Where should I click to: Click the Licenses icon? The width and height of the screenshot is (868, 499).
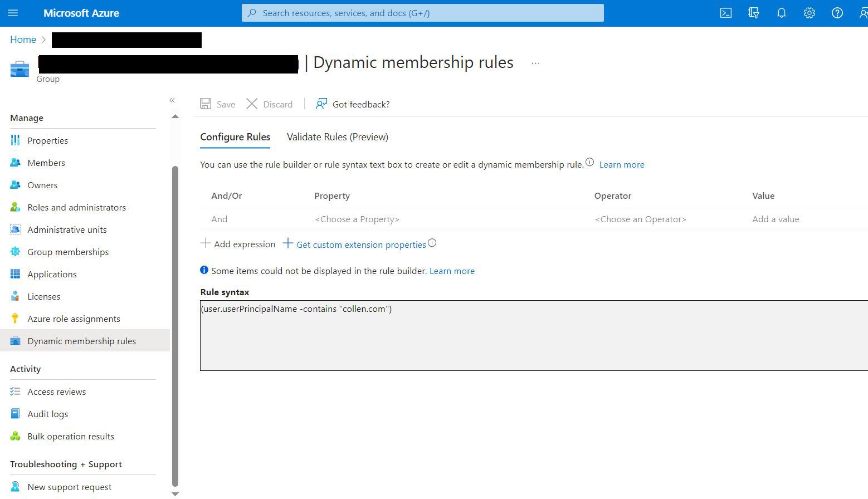coord(15,296)
